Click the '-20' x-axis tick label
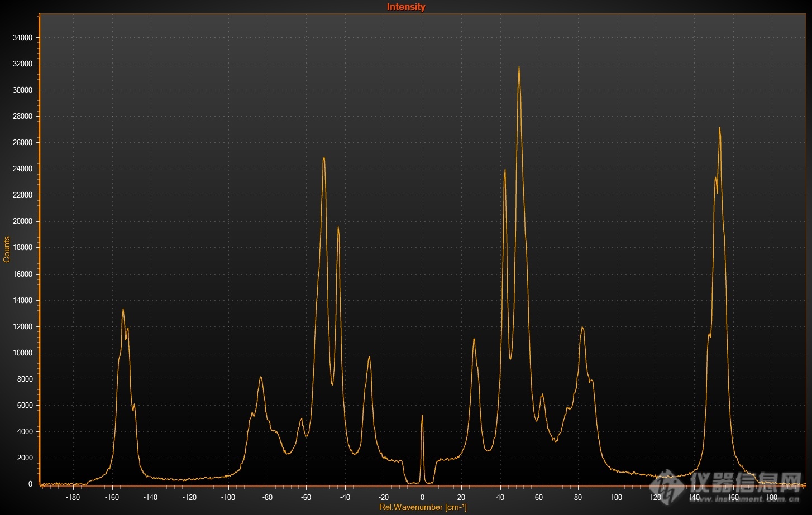Screen dimensions: 812x515 (384, 497)
